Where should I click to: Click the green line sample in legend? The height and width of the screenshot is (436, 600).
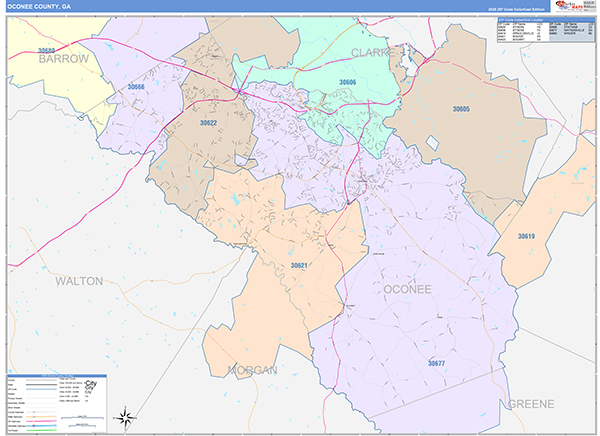(x=41, y=430)
